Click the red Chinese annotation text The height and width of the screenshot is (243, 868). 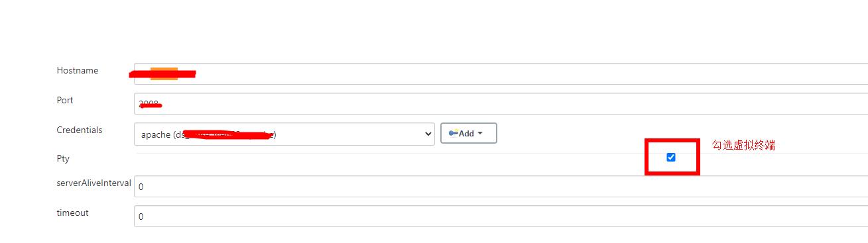click(x=743, y=145)
